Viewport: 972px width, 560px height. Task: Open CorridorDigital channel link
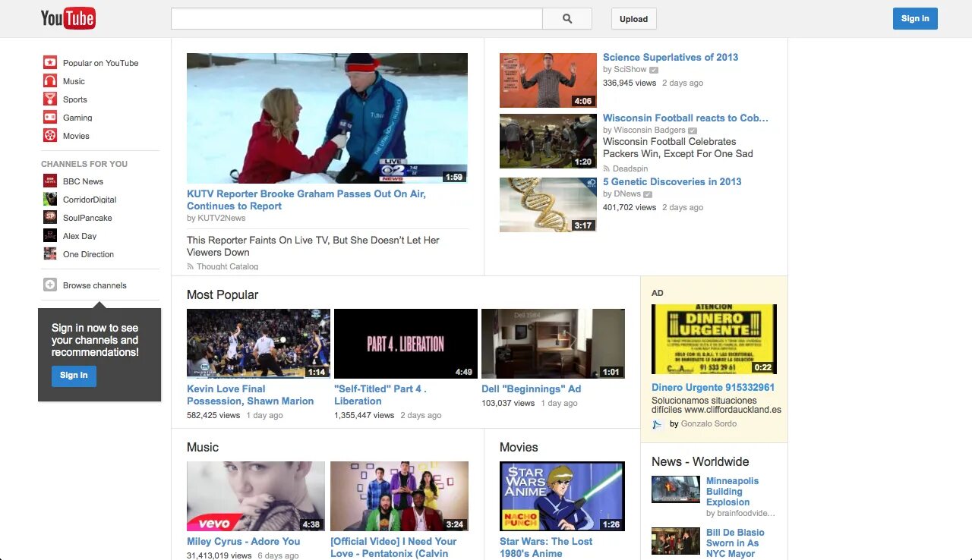point(90,200)
